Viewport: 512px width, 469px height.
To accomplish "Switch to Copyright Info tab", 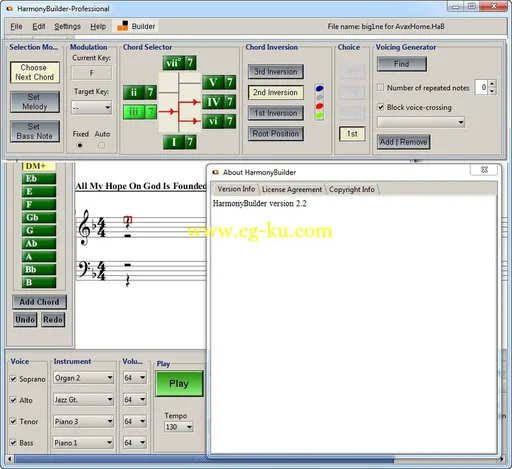I will [352, 189].
